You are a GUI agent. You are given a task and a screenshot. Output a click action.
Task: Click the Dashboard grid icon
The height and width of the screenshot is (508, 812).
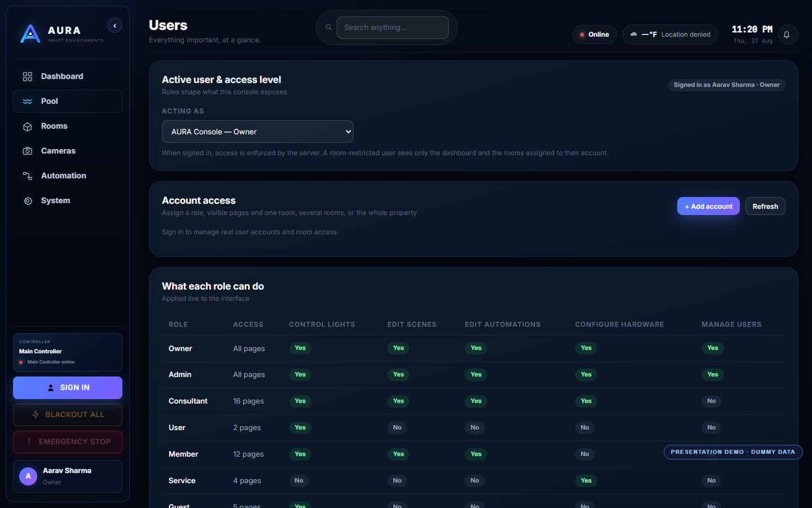[28, 77]
